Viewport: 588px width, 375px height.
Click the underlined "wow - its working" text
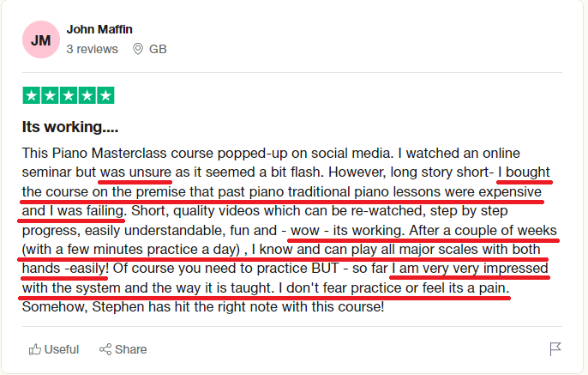pyautogui.click(x=346, y=230)
